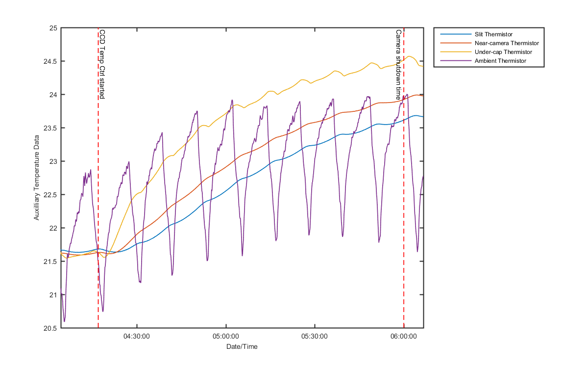Click the Date/Time x-axis label
This screenshot has height=368, width=588.
pyautogui.click(x=242, y=346)
